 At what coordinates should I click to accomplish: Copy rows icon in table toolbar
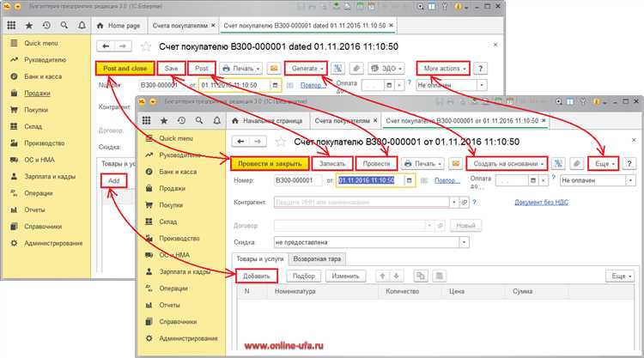tap(420, 276)
